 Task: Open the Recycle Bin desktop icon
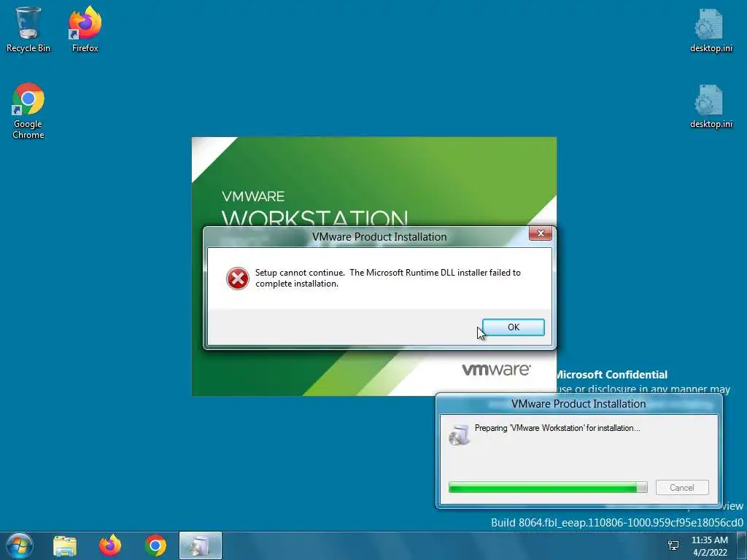[x=28, y=29]
